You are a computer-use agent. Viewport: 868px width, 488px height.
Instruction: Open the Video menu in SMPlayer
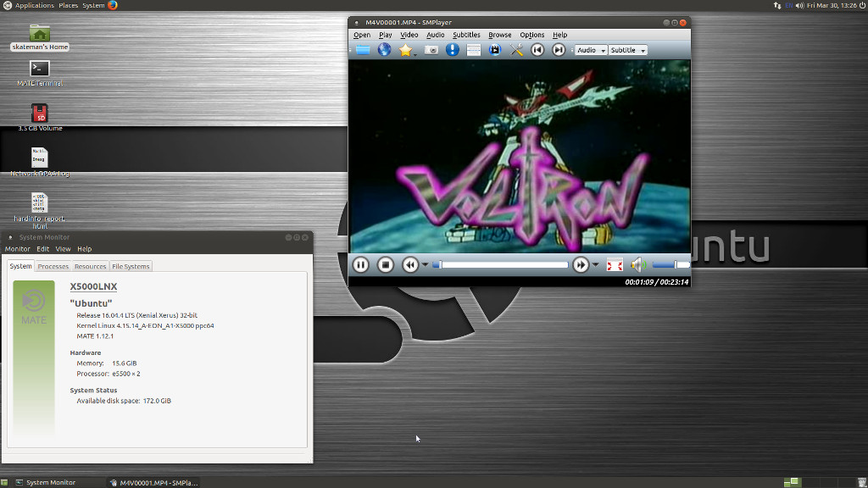pyautogui.click(x=409, y=35)
